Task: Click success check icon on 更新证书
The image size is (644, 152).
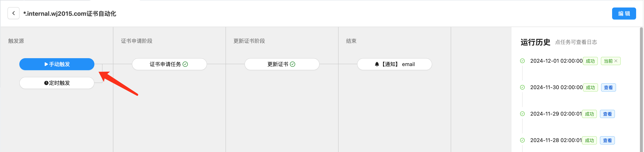Action: coord(293,64)
